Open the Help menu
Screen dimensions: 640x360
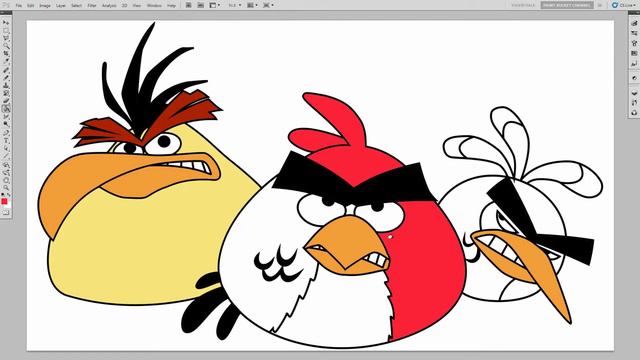pos(171,6)
